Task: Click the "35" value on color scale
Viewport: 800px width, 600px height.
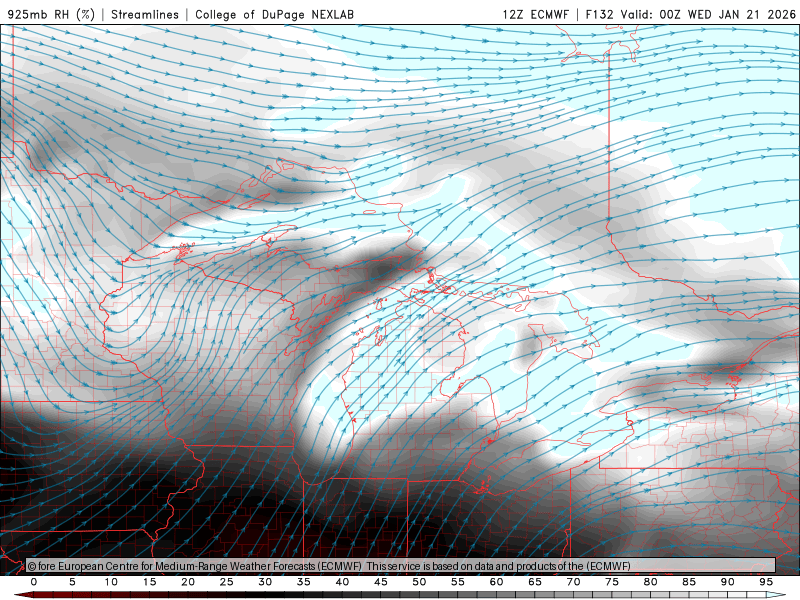Action: pos(304,582)
